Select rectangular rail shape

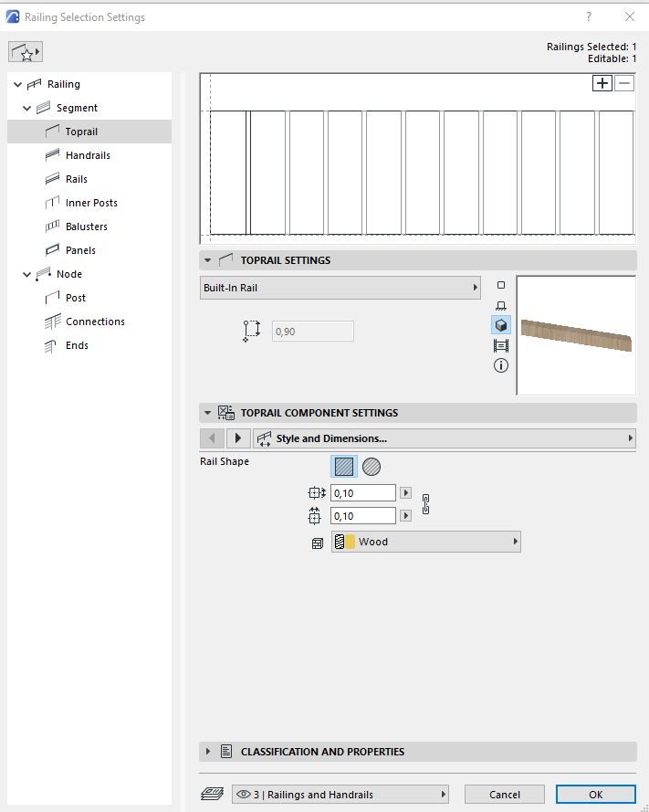tap(344, 467)
